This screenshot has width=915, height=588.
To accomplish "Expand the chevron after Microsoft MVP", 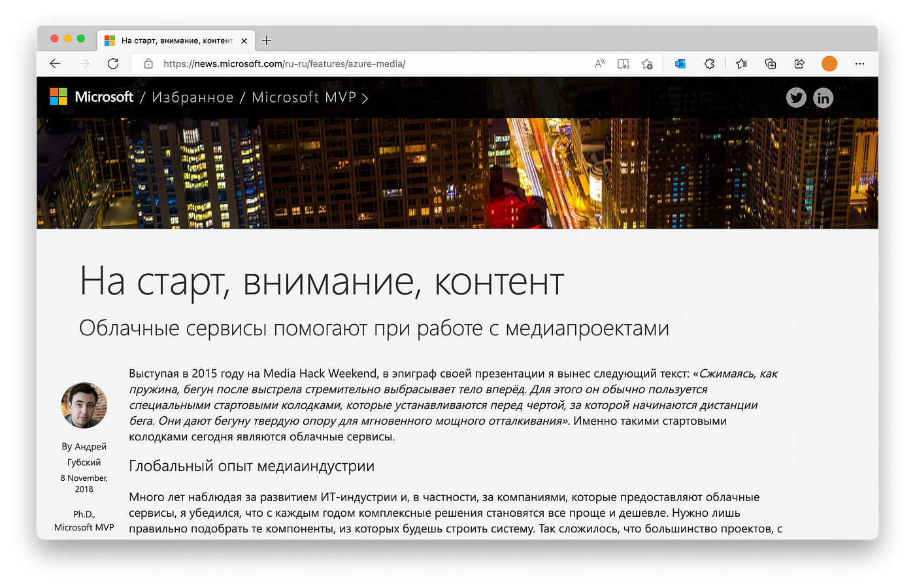I will click(365, 98).
